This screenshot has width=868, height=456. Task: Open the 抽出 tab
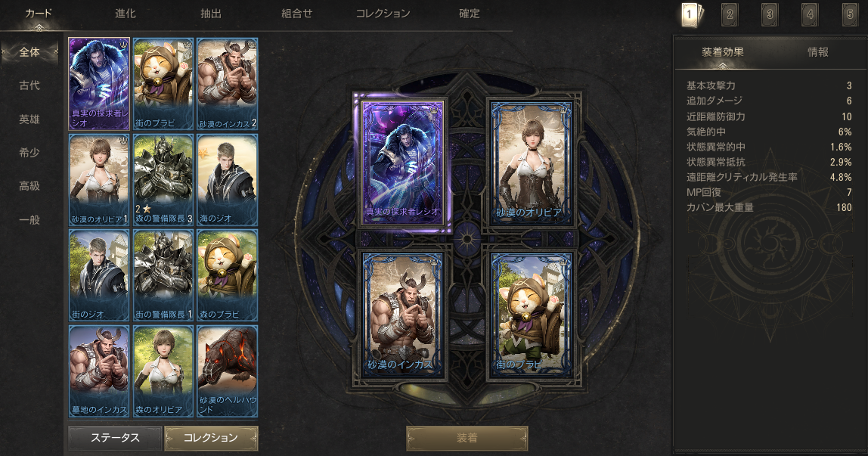[x=210, y=14]
